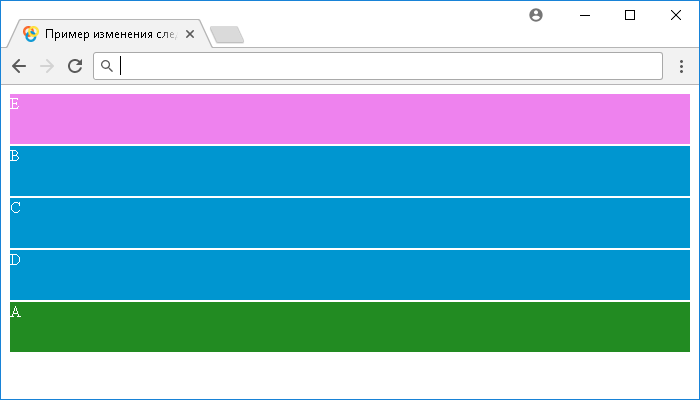The width and height of the screenshot is (700, 400).
Task: Maximize the browser window
Action: point(630,15)
